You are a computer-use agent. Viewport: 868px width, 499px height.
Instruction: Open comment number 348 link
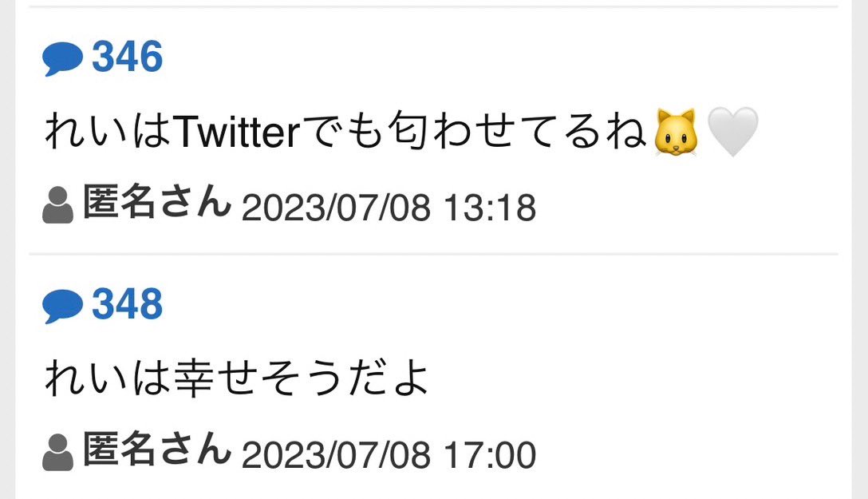128,304
